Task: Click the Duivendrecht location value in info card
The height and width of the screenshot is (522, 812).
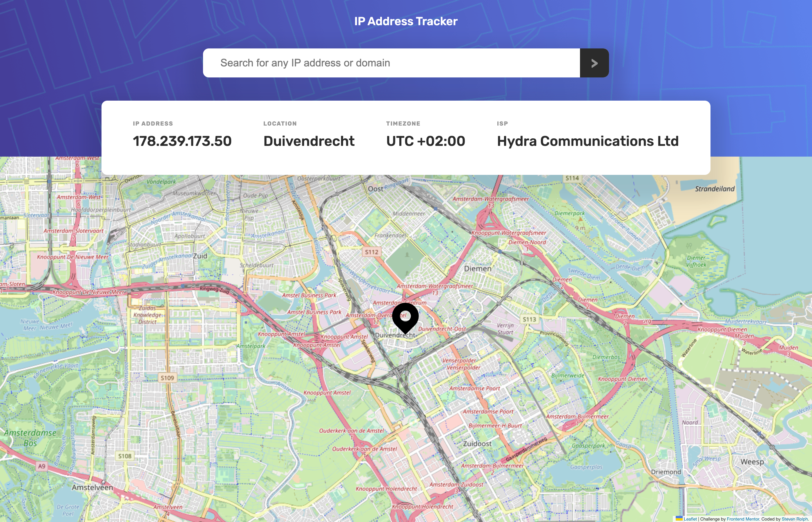Action: tap(309, 141)
